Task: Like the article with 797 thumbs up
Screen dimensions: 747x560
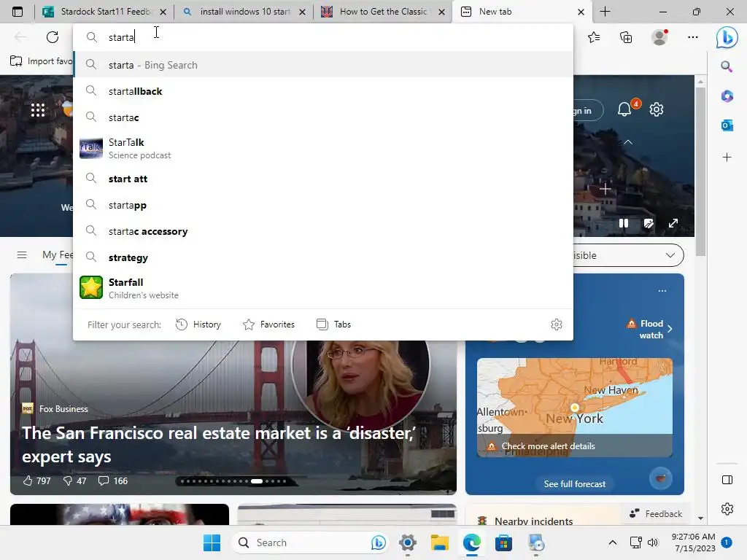Action: pos(36,481)
